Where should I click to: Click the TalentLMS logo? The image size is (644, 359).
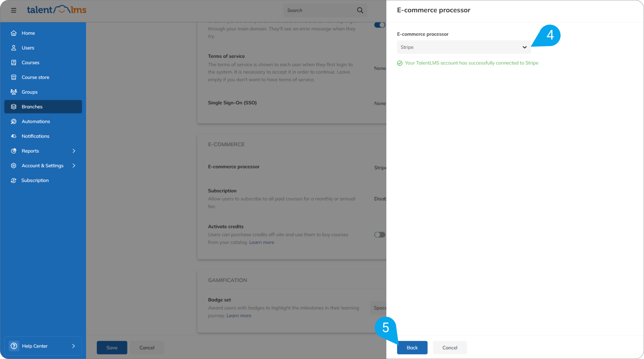tap(57, 10)
